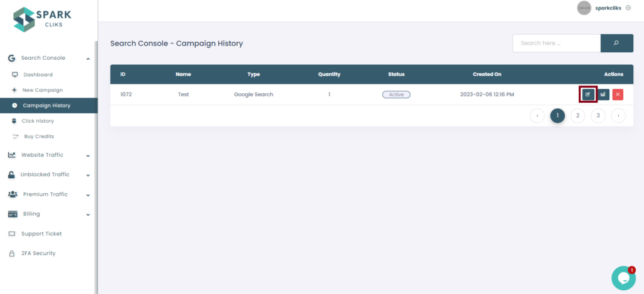Click the mouse icon beside Click History
644x294 pixels.
click(14, 121)
